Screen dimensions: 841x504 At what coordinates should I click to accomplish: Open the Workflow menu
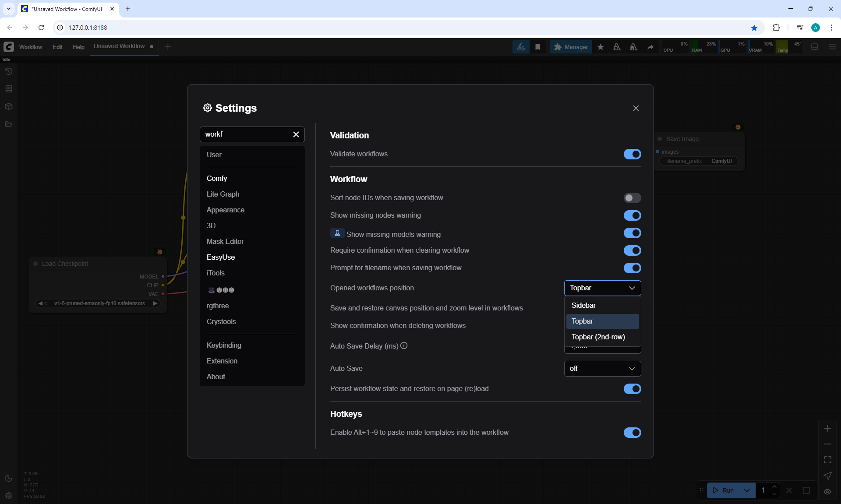point(31,47)
